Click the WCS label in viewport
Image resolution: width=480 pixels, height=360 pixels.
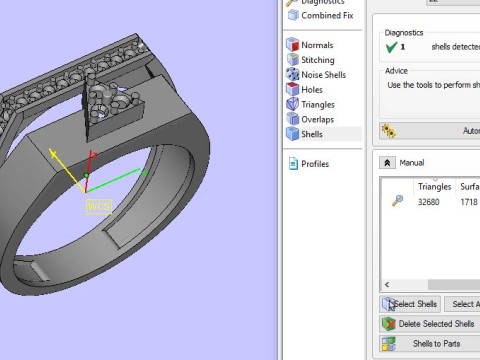(x=99, y=207)
